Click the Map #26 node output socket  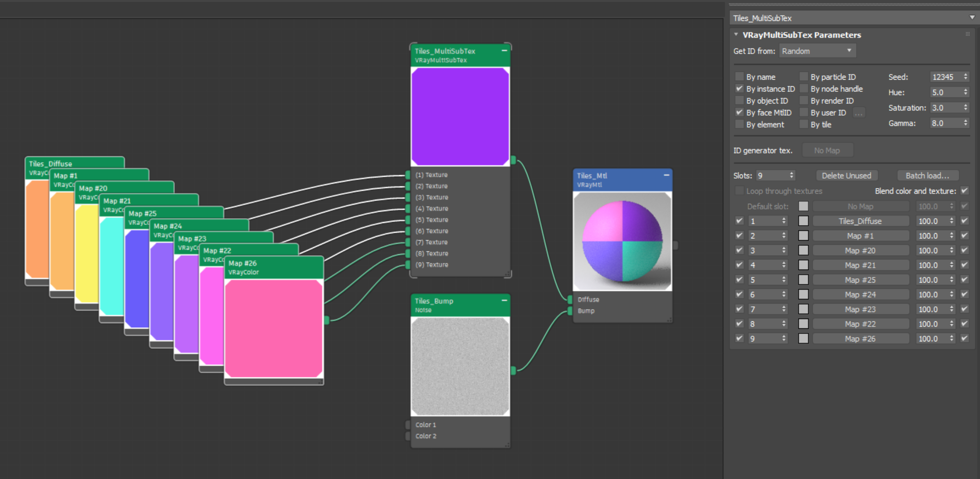[x=327, y=320]
